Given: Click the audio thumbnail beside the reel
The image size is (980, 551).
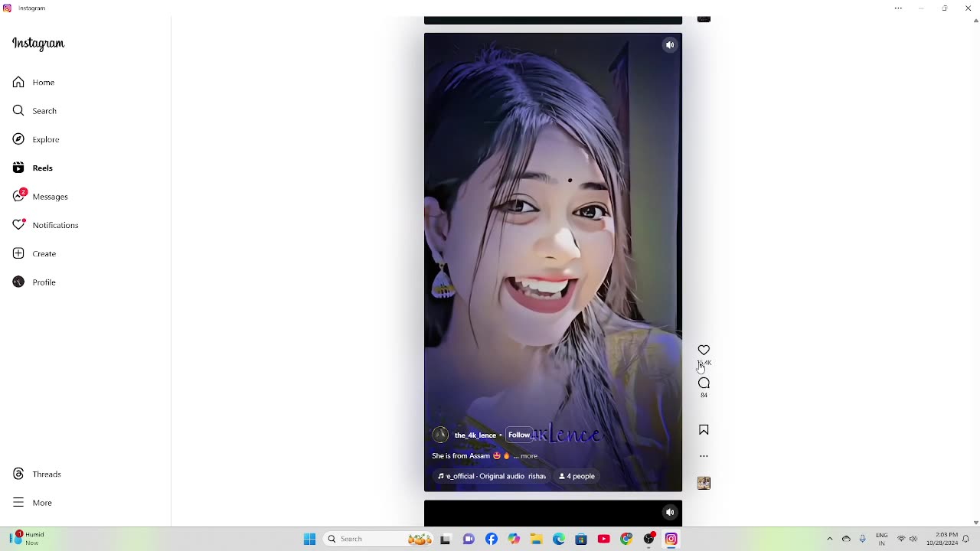Looking at the screenshot, I should click(704, 483).
